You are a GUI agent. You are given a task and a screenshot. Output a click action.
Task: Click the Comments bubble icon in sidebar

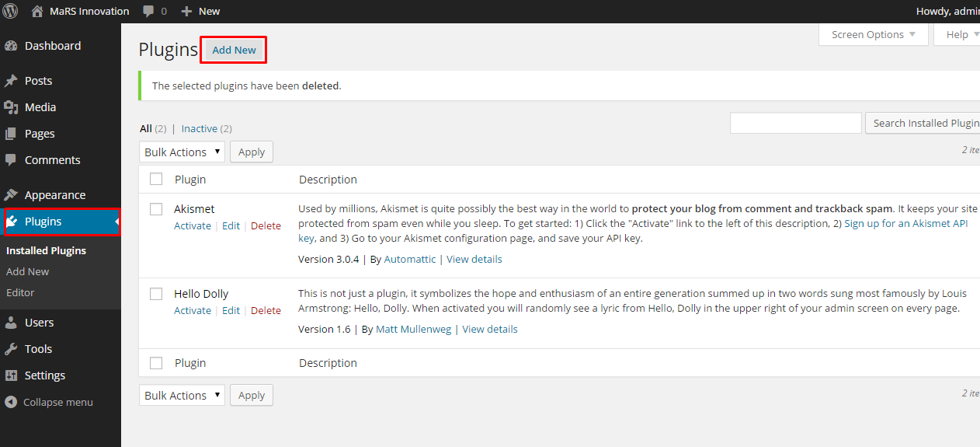coord(11,160)
